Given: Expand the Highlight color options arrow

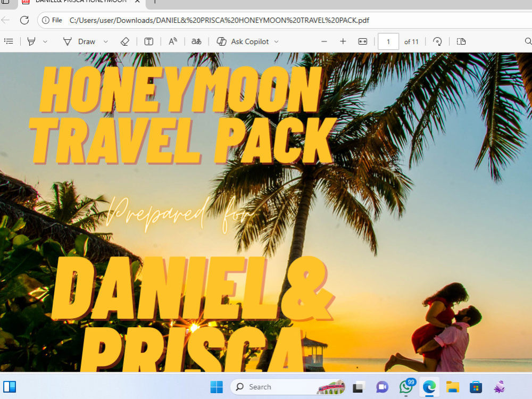Looking at the screenshot, I should [45, 41].
